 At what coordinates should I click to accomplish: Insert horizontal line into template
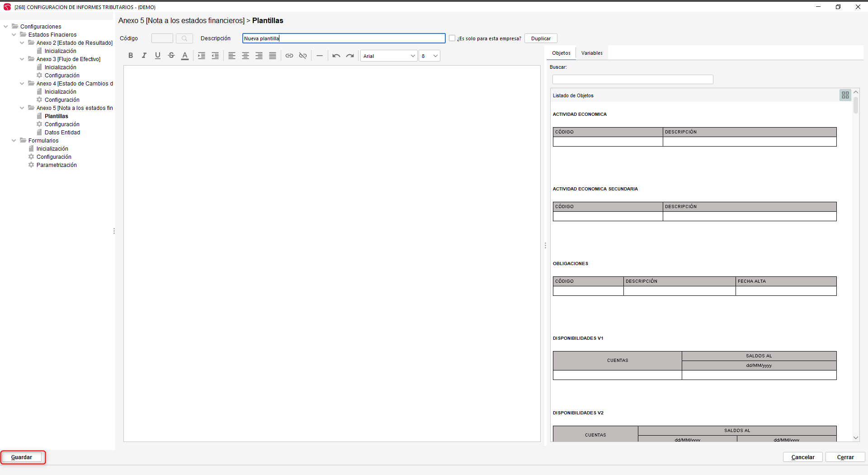pos(320,56)
